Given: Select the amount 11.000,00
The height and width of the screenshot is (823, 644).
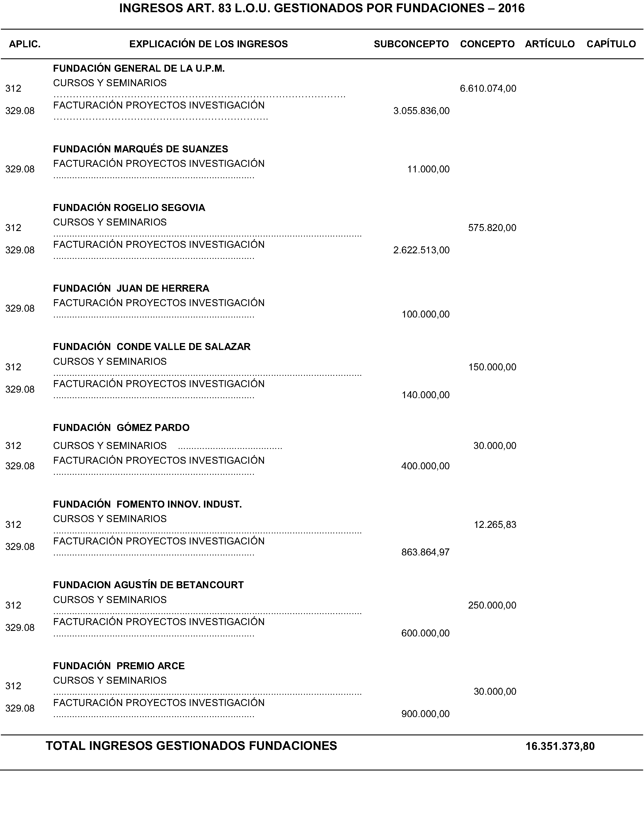Looking at the screenshot, I should tap(428, 169).
